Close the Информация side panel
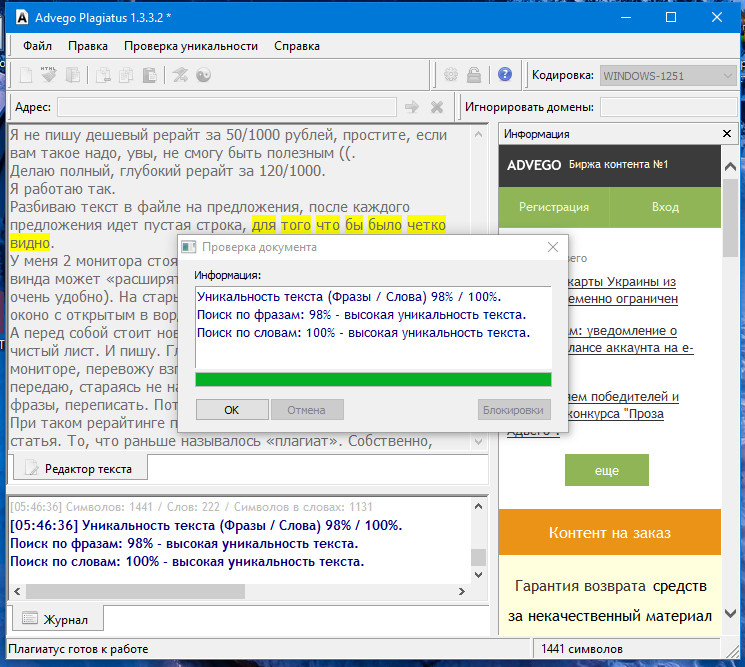Screen dimensions: 745x667 (x=726, y=134)
